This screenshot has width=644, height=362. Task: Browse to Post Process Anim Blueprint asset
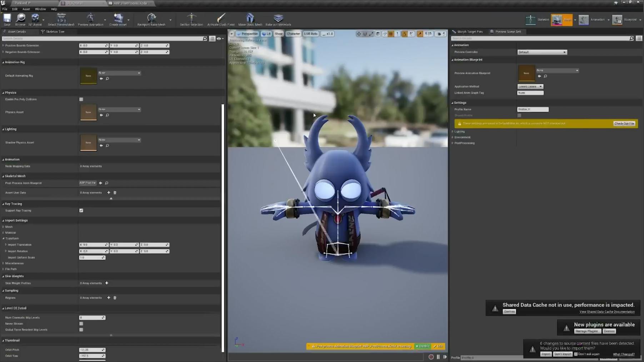106,183
